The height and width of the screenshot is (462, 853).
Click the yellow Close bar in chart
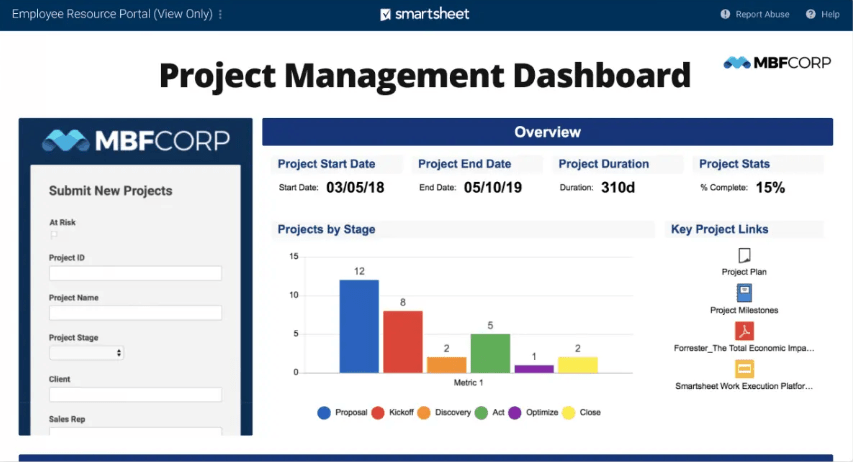pyautogui.click(x=578, y=365)
